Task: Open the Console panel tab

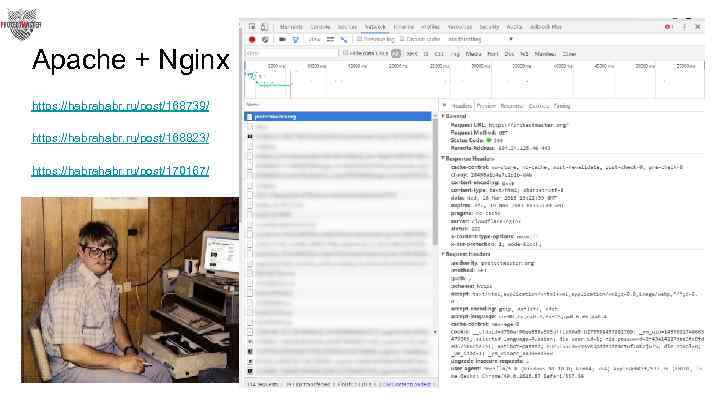Action: pyautogui.click(x=320, y=27)
